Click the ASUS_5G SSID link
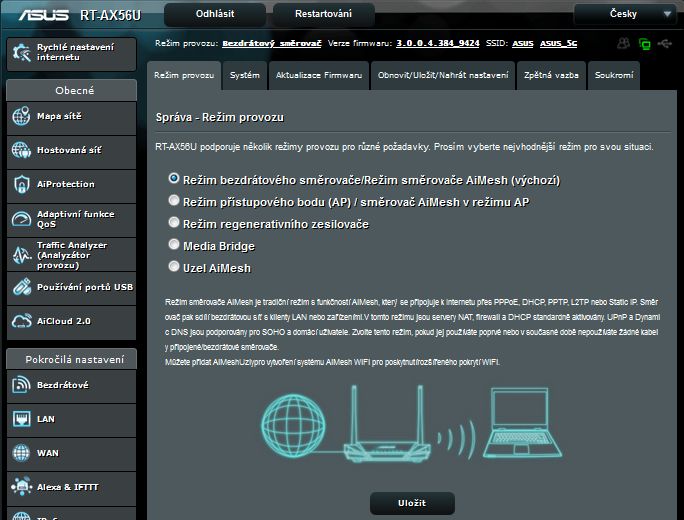The height and width of the screenshot is (520, 684). coord(556,44)
